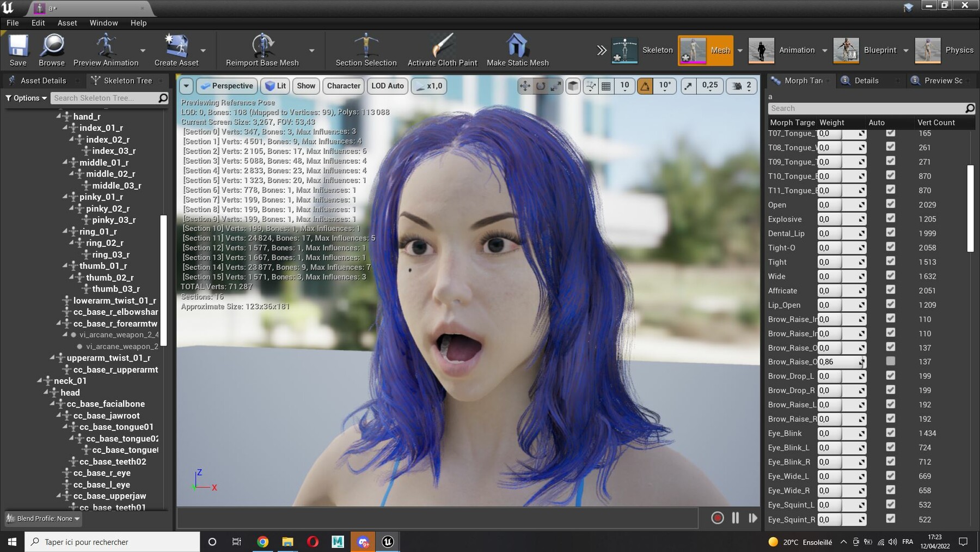Enable Auto checkbox on the 0,86 row
Image resolution: width=980 pixels, height=552 pixels.
coord(891,361)
